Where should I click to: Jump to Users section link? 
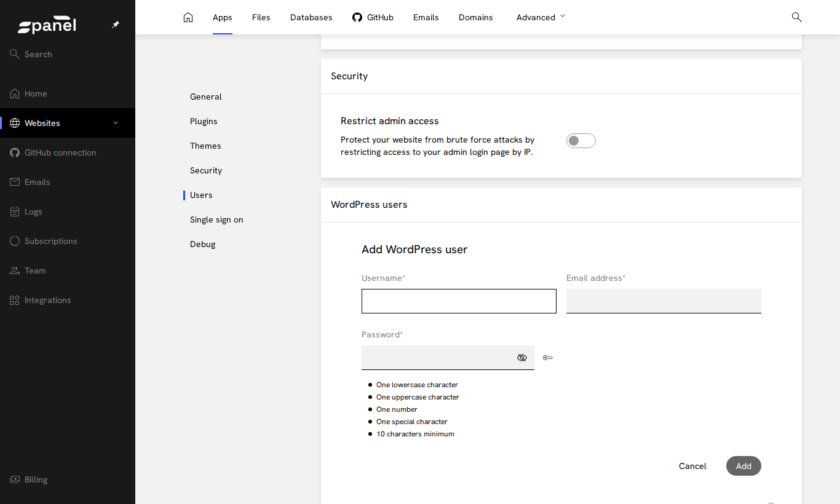[201, 195]
